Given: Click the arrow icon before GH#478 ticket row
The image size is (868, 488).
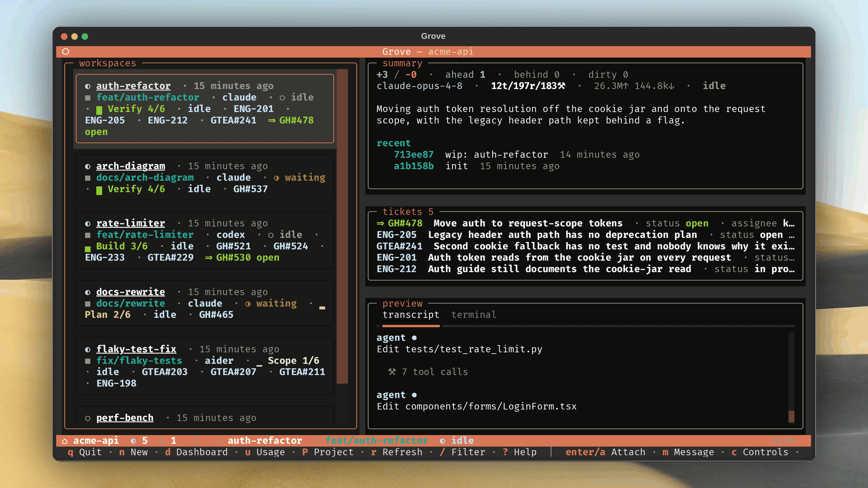Looking at the screenshot, I should tap(381, 223).
